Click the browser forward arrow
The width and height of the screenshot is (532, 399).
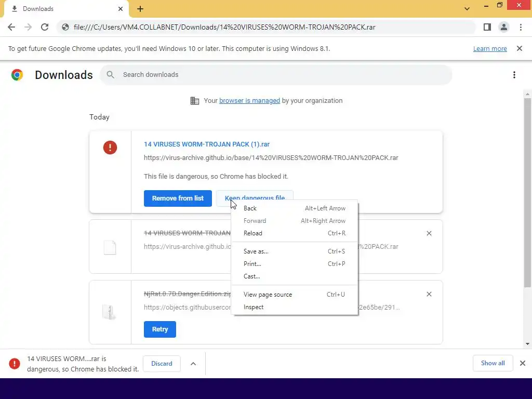[28, 27]
